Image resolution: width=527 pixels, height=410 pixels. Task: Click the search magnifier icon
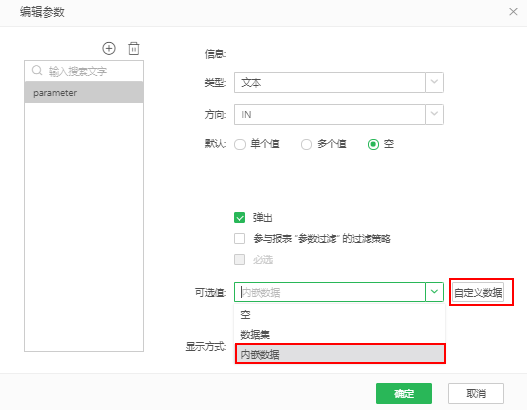(x=37, y=71)
